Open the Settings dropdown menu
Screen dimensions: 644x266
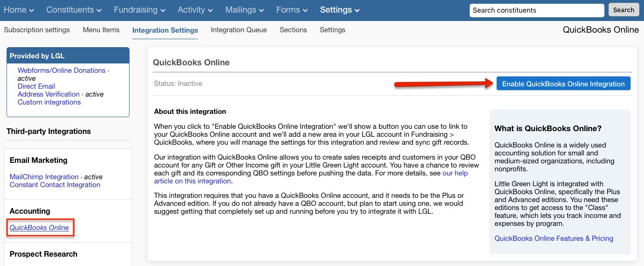pos(340,10)
